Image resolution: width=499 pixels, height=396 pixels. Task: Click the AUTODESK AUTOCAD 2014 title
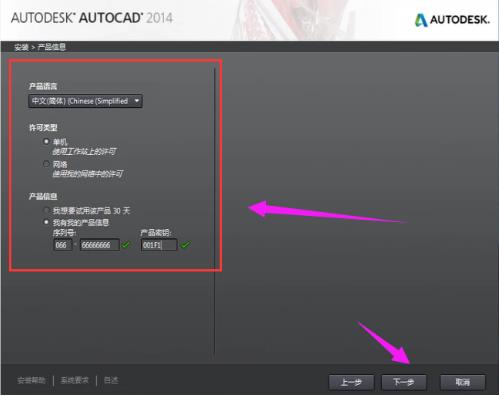[92, 18]
